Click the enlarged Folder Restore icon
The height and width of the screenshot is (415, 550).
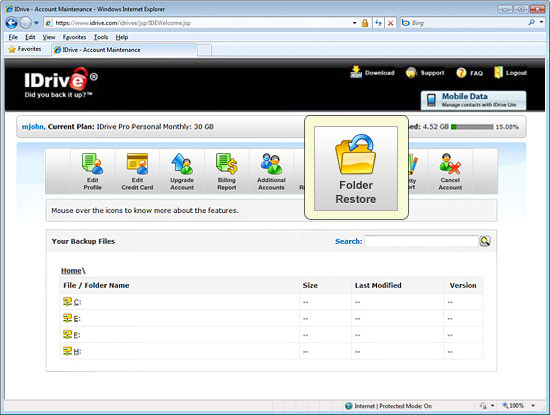pyautogui.click(x=356, y=168)
